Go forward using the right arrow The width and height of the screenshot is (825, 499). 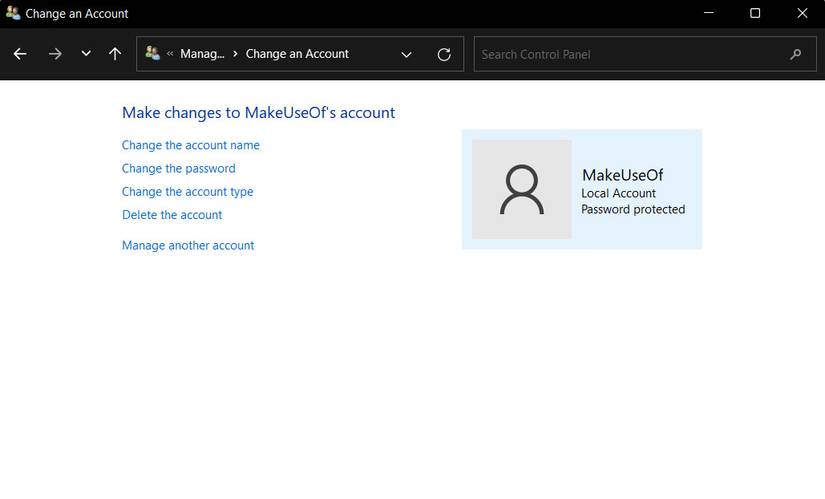tap(55, 54)
